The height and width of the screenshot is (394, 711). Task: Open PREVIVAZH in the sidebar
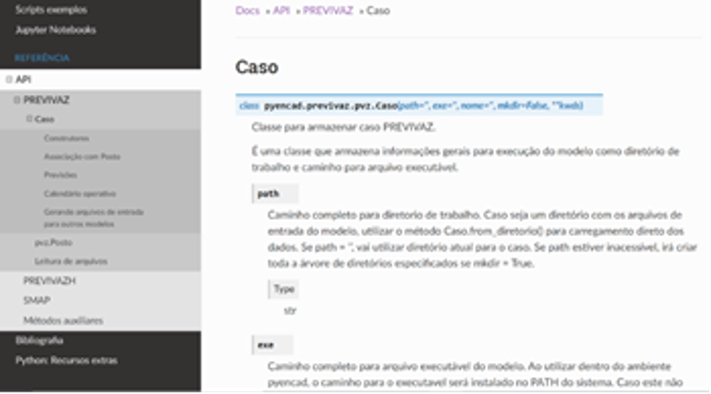point(49,281)
